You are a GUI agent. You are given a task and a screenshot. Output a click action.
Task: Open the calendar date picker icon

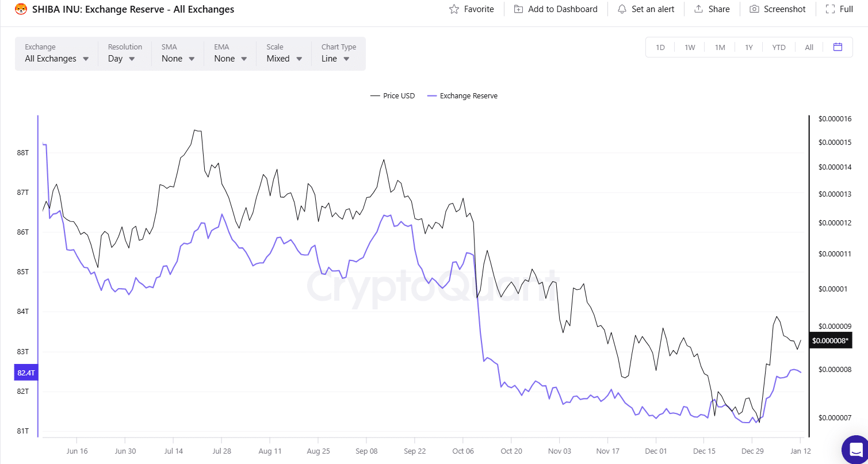coord(838,47)
